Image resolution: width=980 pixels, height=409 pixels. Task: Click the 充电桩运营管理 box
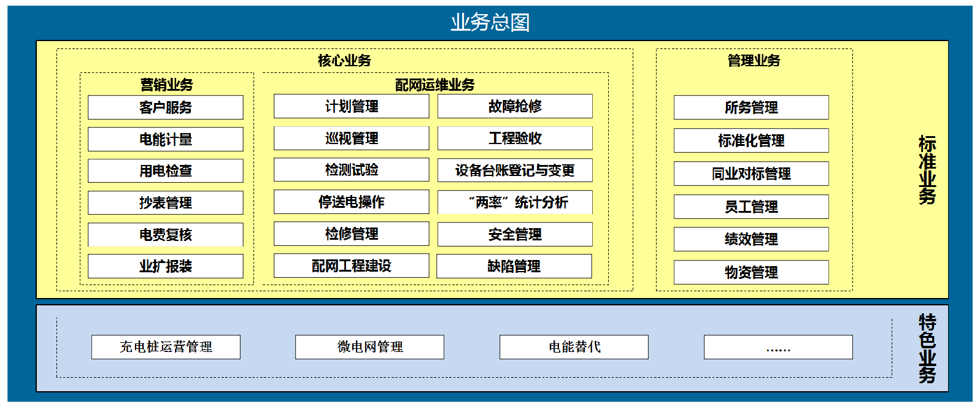(x=166, y=347)
